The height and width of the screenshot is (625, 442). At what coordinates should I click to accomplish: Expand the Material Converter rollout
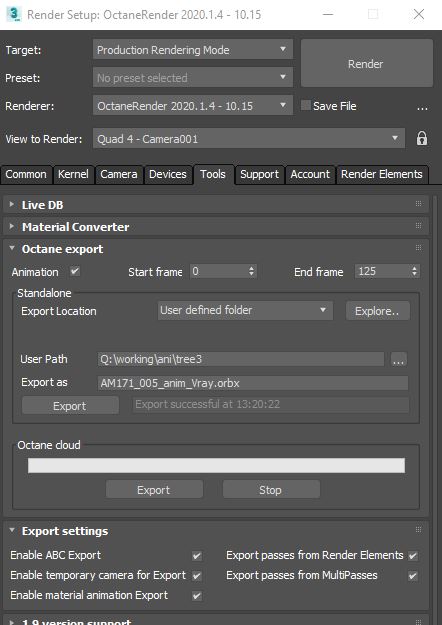(12, 226)
